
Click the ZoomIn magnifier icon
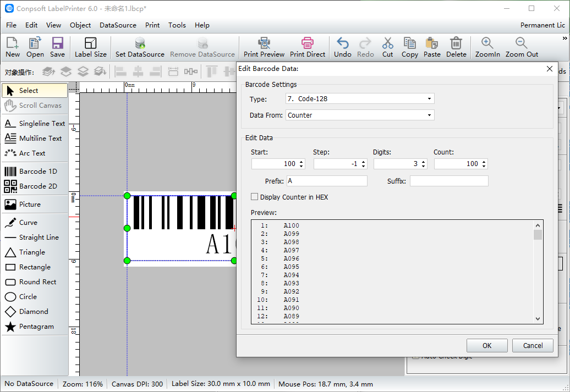tap(487, 43)
